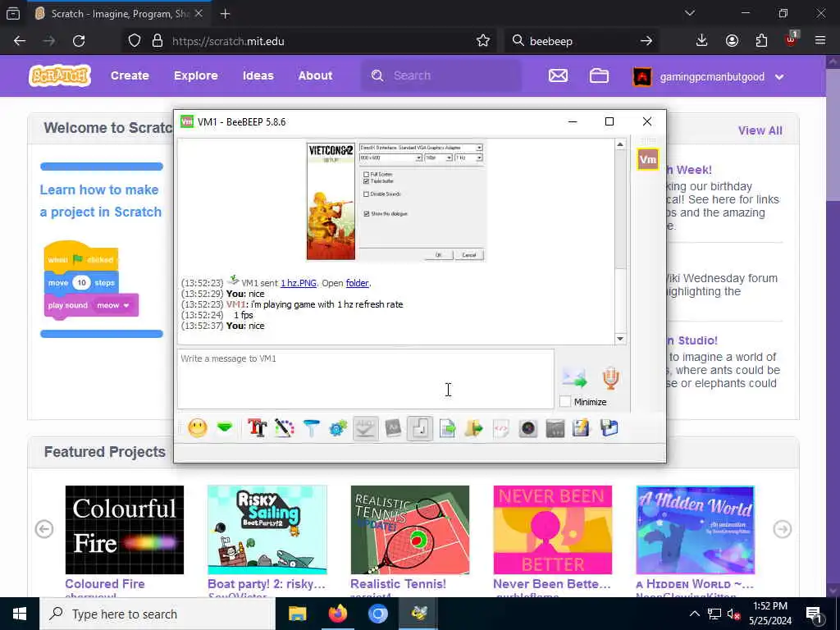The image size is (840, 630).
Task: Open Windows Start menu
Action: coord(20,614)
